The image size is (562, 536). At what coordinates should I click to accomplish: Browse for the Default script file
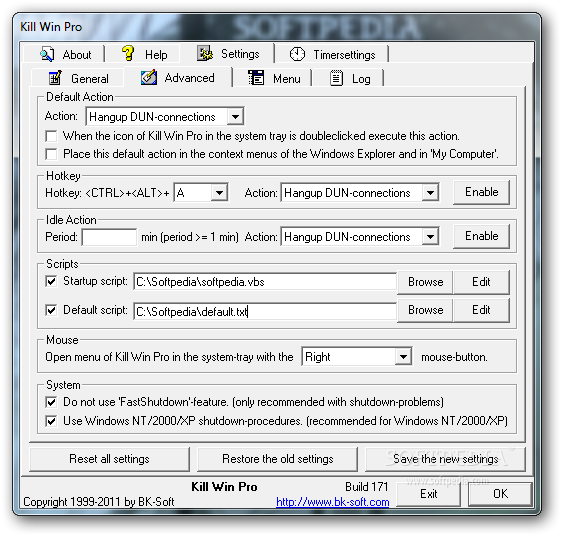coord(425,310)
